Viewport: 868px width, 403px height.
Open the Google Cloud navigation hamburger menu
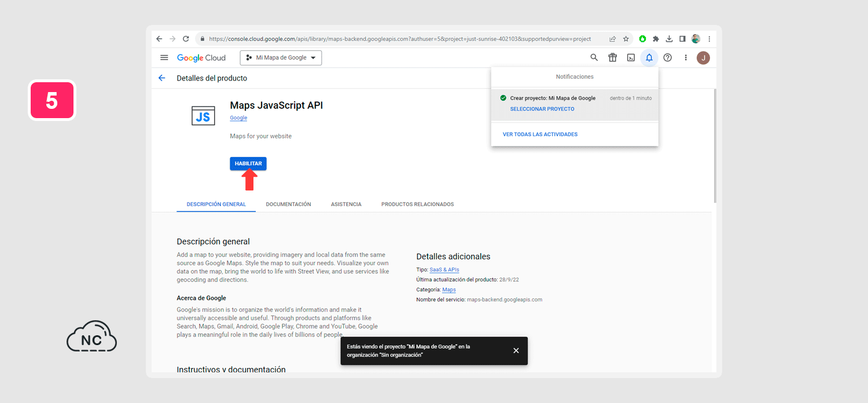[164, 58]
